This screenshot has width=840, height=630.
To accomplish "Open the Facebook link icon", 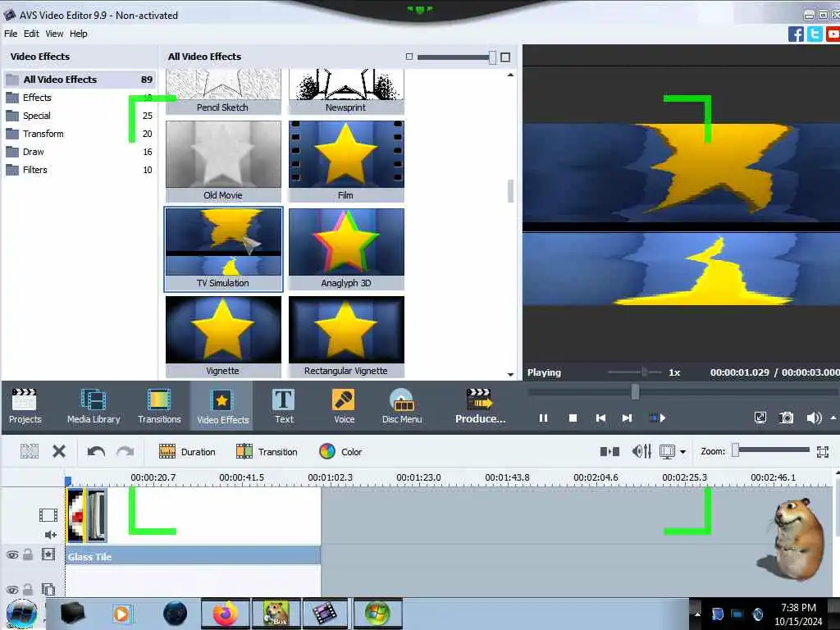I will [796, 34].
